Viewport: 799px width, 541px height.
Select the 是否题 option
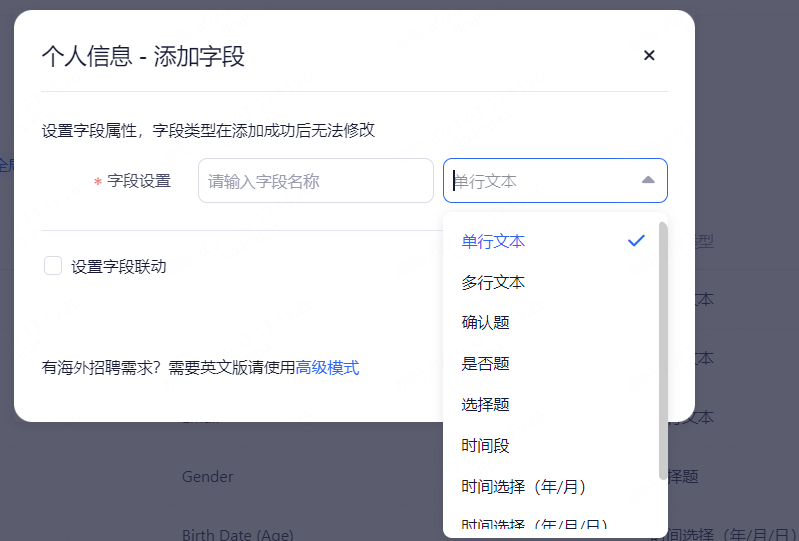click(486, 364)
